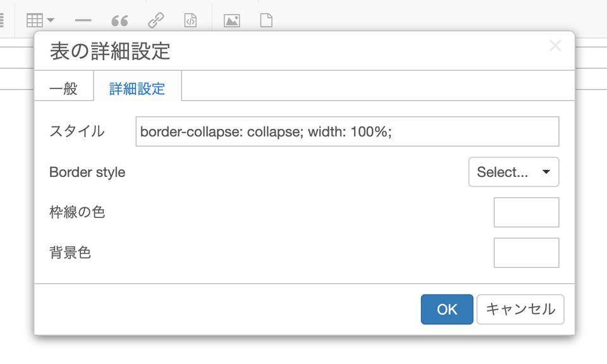Insert a code sample block
Screen dimensions: 607x364
click(x=190, y=20)
